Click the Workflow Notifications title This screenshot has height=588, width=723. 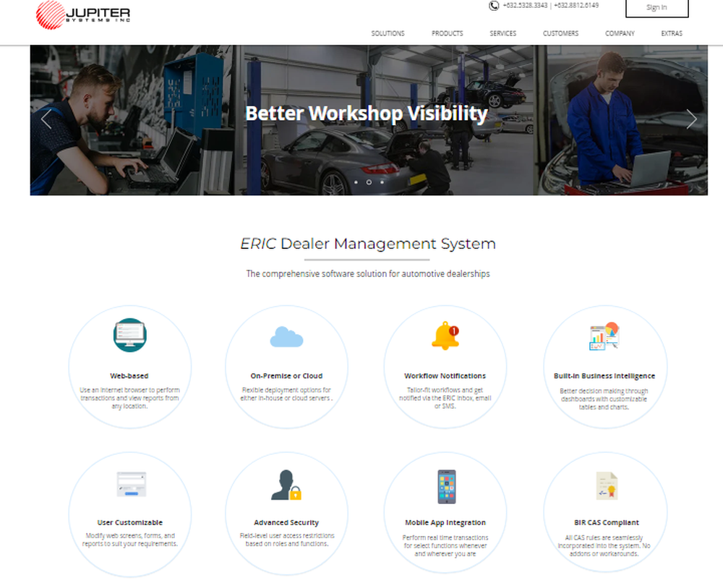(445, 376)
